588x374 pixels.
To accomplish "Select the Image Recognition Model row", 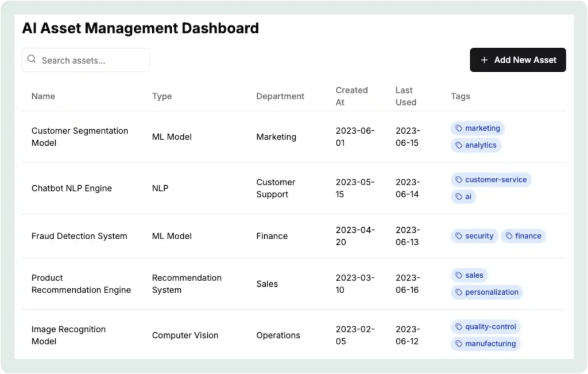I will click(x=68, y=335).
